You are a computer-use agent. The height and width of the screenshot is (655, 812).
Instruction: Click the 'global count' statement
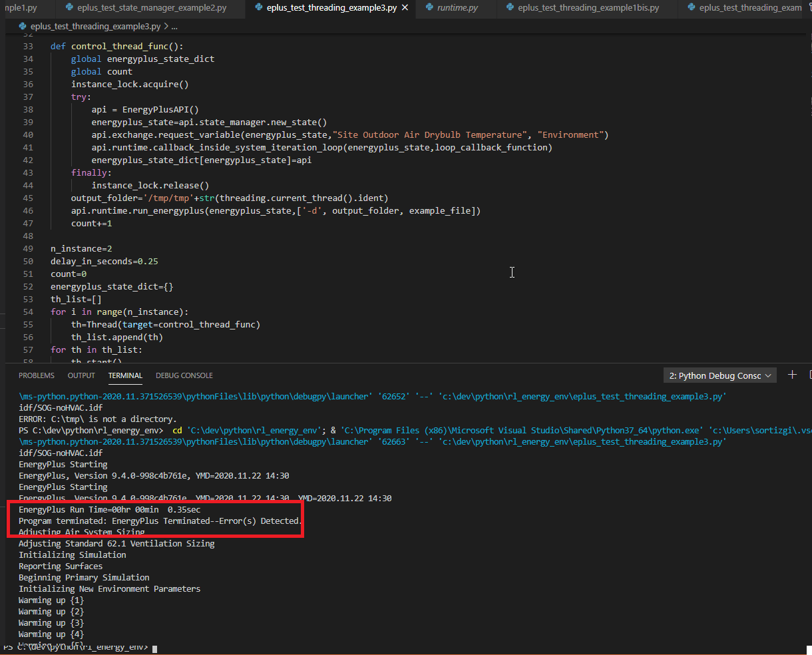click(x=102, y=72)
